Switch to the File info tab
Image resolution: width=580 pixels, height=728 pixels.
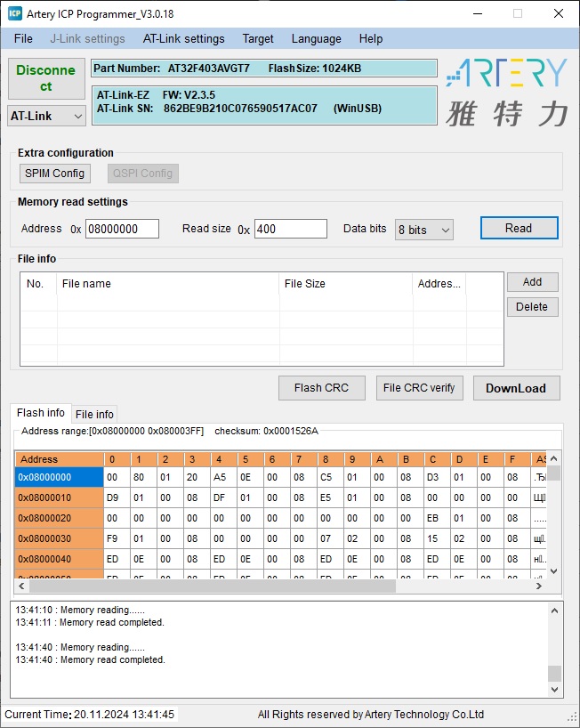[94, 414]
